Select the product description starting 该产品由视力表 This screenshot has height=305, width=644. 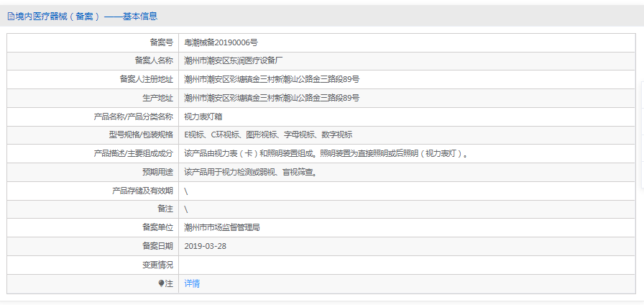tap(326, 154)
